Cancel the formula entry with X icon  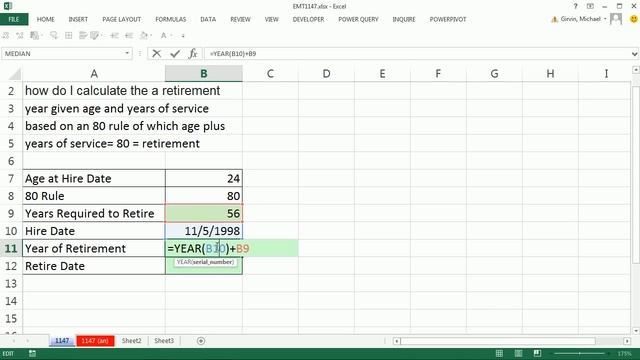pos(156,53)
